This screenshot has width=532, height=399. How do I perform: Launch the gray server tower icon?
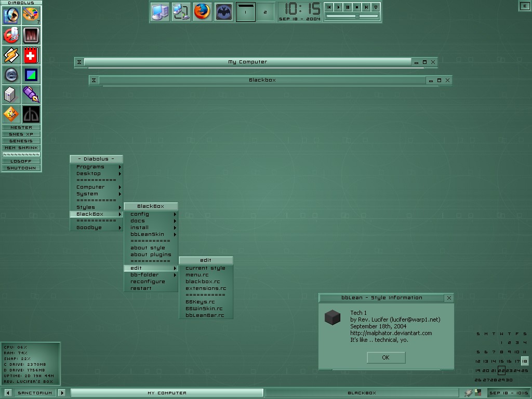[11, 95]
